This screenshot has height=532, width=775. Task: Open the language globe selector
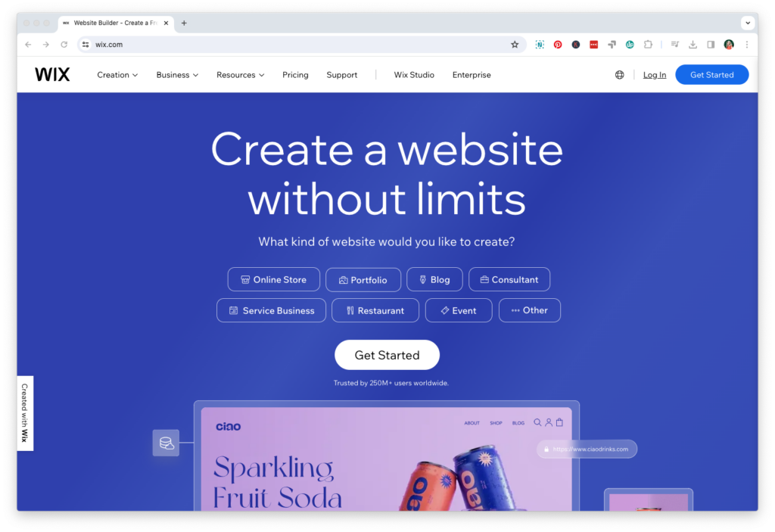(x=619, y=75)
